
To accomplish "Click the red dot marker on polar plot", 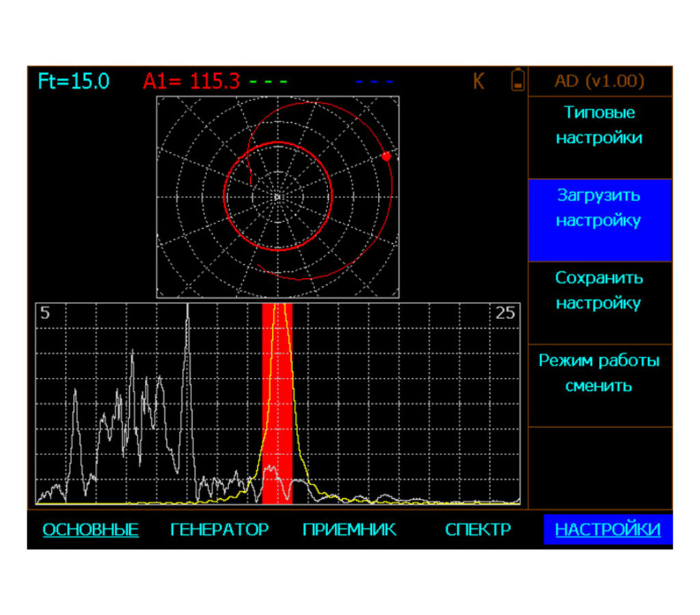I will [x=387, y=156].
